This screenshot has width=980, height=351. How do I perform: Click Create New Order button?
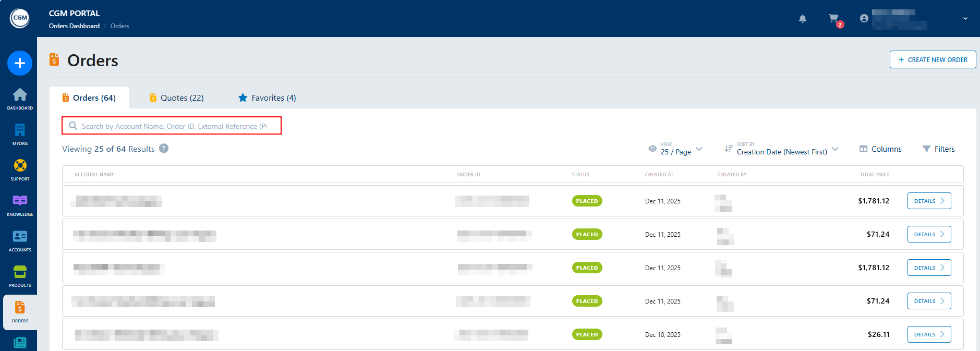(x=933, y=60)
